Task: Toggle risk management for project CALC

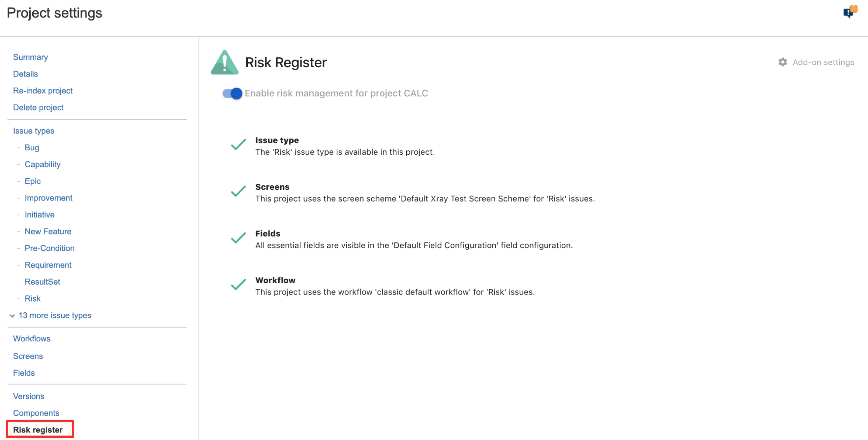Action: click(232, 93)
